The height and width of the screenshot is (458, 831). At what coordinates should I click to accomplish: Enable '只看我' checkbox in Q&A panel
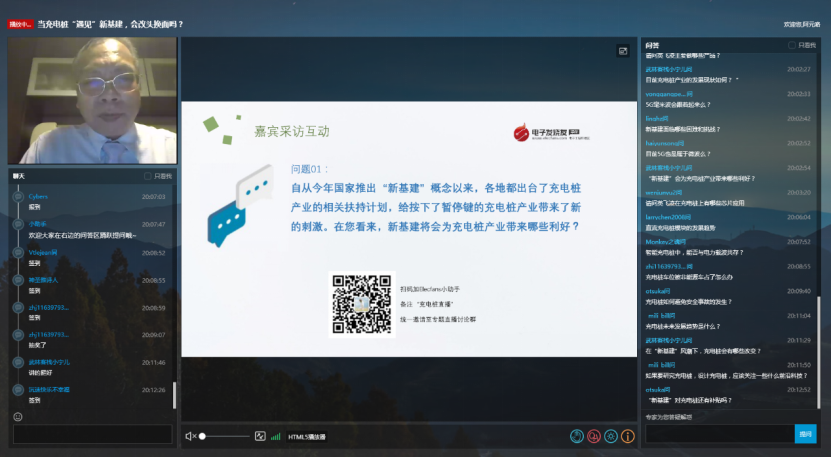791,45
